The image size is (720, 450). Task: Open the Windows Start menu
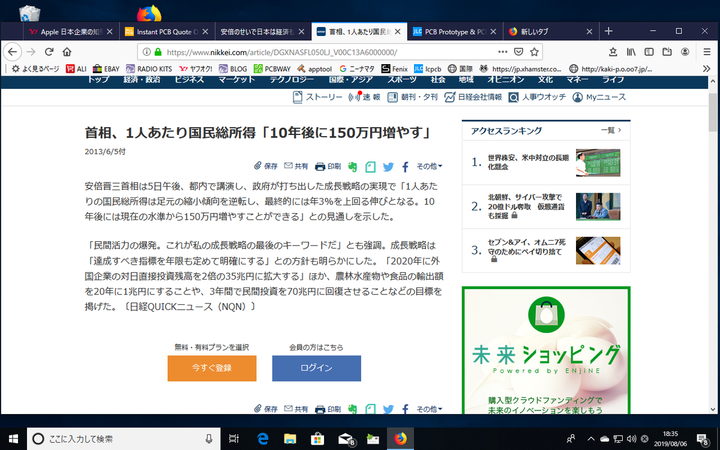point(13,439)
